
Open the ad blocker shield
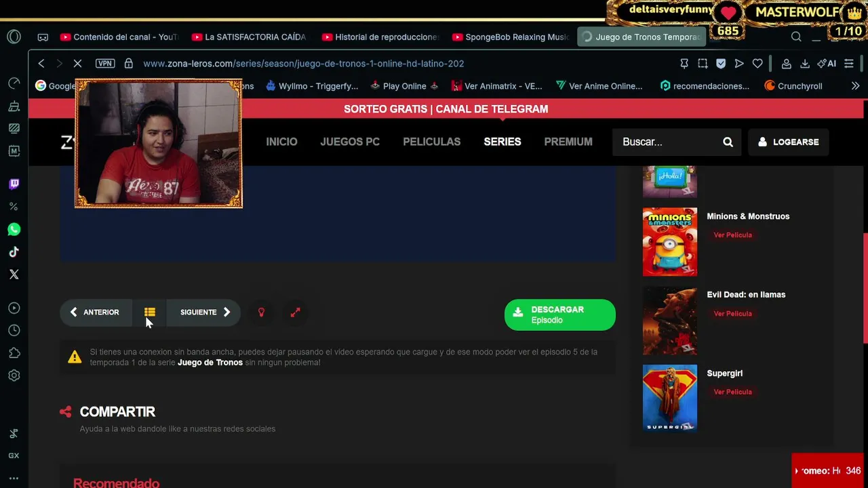(721, 64)
